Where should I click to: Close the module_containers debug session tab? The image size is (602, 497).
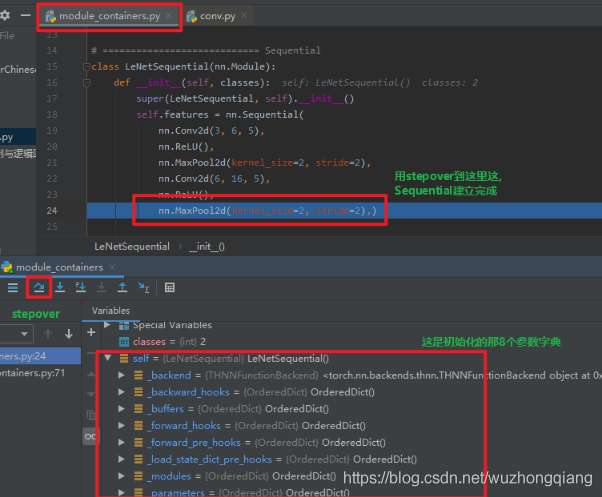point(112,267)
